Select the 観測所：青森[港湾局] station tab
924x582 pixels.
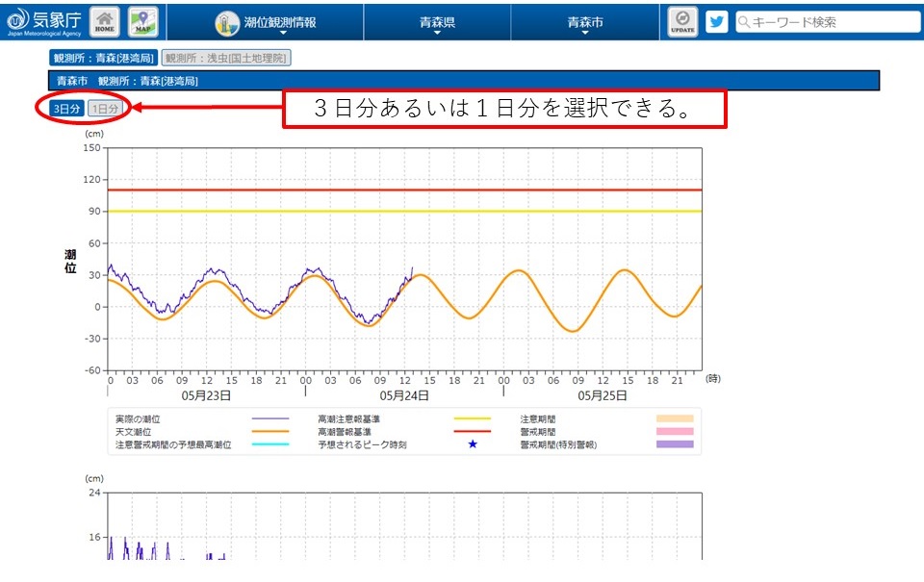tap(103, 58)
